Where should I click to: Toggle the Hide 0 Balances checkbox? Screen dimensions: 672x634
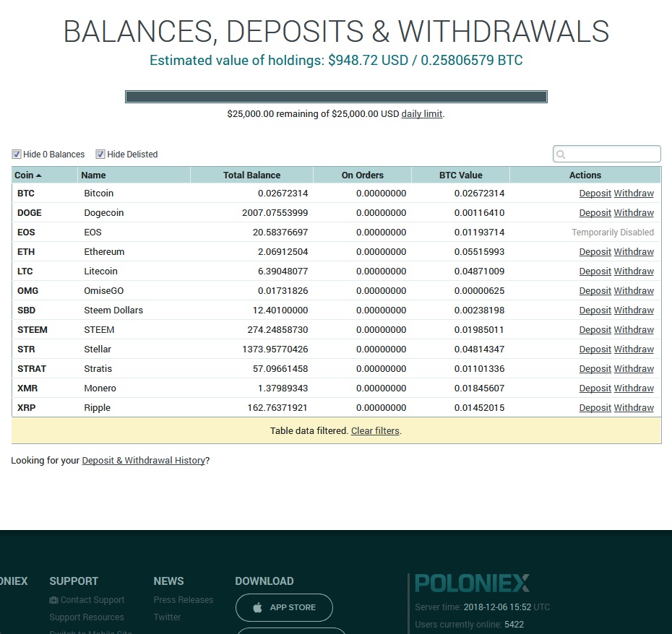(x=17, y=155)
